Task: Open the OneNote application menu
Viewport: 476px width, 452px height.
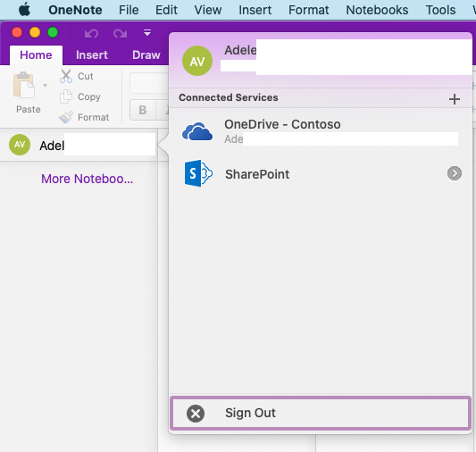Action: click(x=75, y=10)
